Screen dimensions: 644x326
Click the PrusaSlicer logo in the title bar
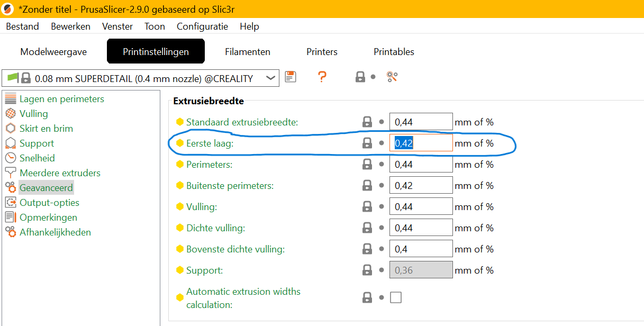click(7, 8)
